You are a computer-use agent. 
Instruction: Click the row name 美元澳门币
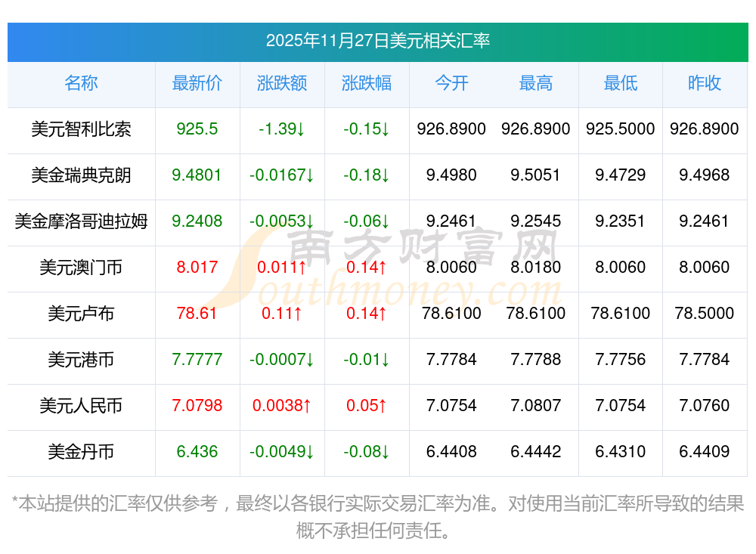pyautogui.click(x=81, y=267)
